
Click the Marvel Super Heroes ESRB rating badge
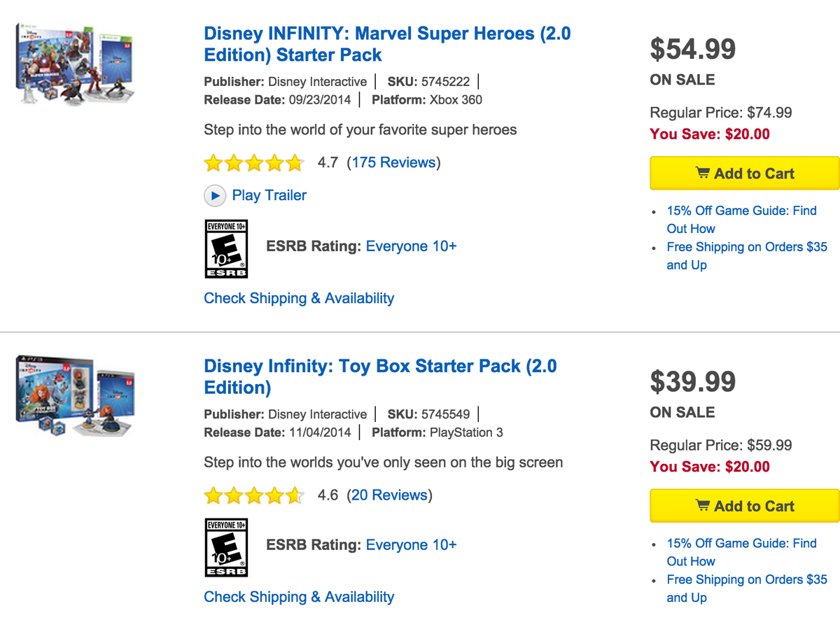tap(226, 249)
